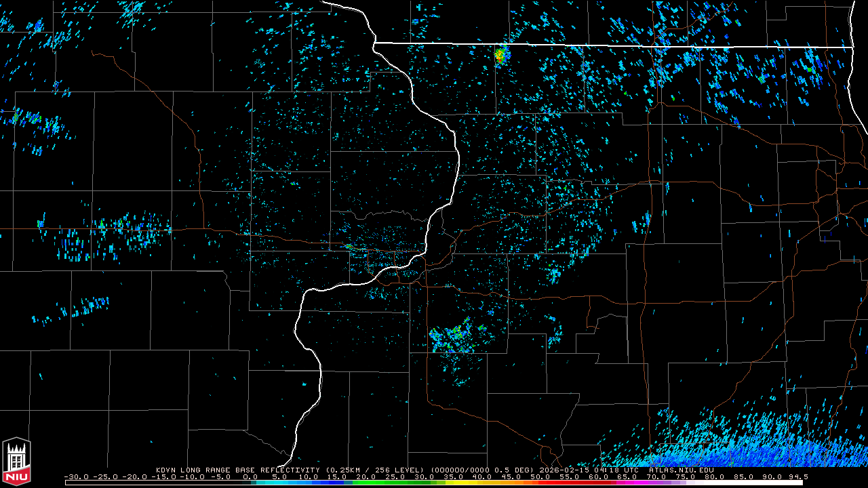Click the reflectivity color scale bar
Image resolution: width=868 pixels, height=488 pixels.
click(434, 483)
